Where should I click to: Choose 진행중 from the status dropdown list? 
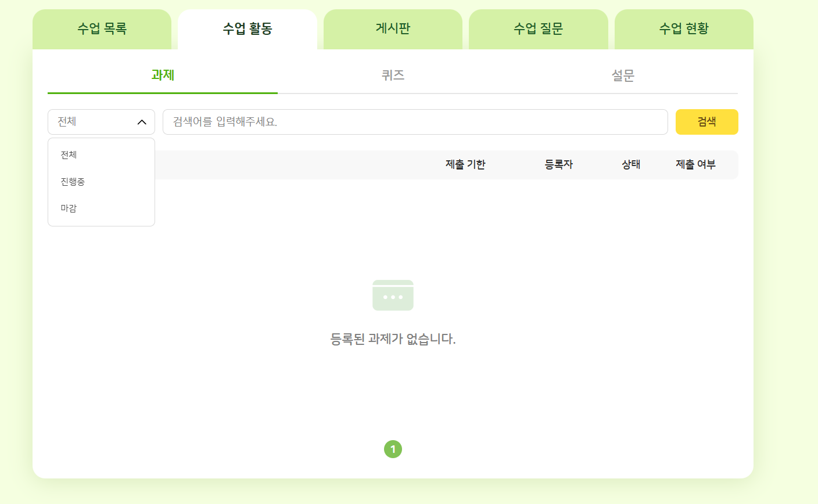(x=73, y=182)
